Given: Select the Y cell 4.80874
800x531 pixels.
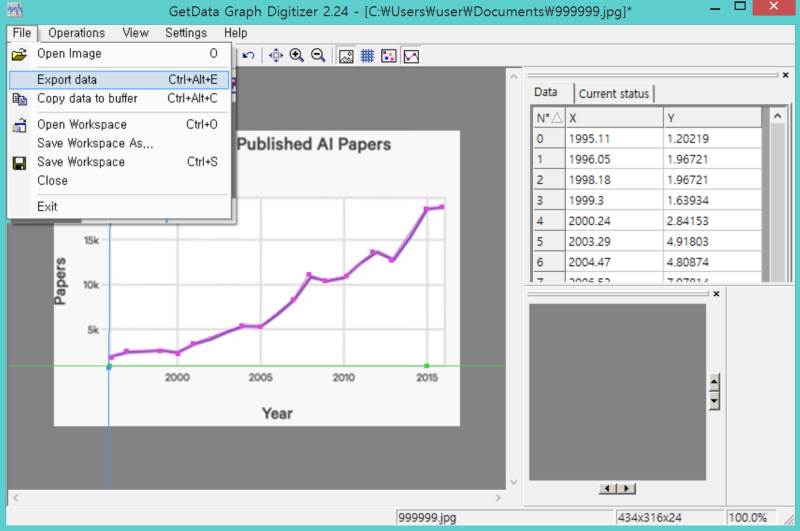Looking at the screenshot, I should pos(712,262).
